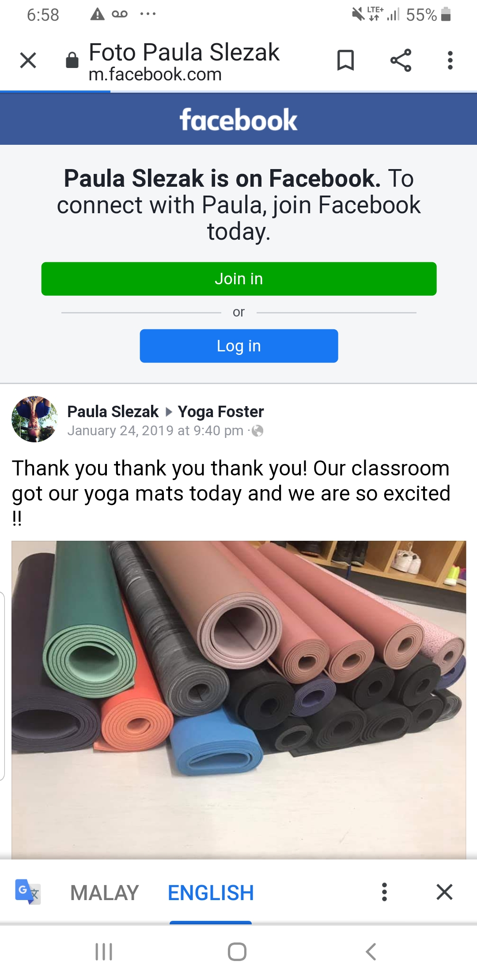Tap the green Join in button

coord(239,279)
